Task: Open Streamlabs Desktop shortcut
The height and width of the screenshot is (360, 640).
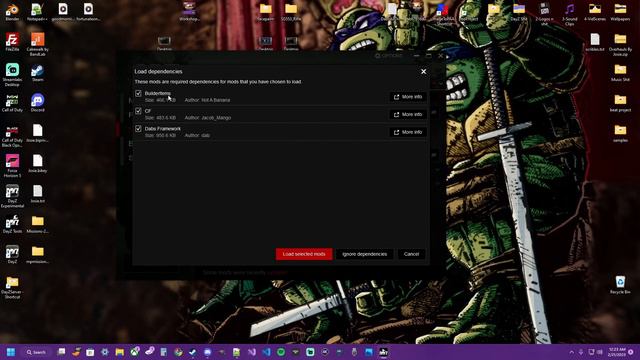Action: [12, 74]
